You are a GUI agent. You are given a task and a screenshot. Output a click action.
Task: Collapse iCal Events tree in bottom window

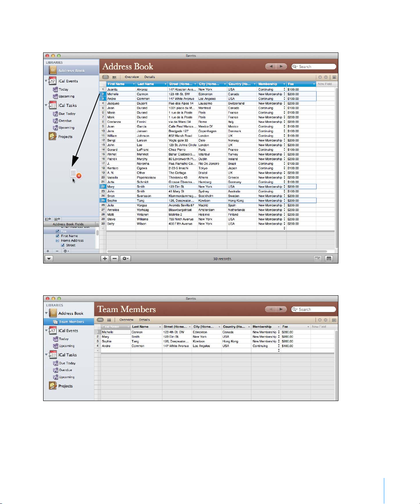pos(46,331)
